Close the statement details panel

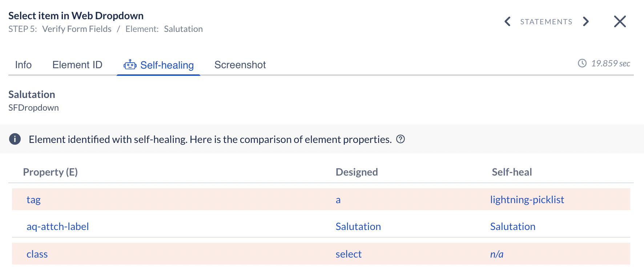[x=620, y=22]
